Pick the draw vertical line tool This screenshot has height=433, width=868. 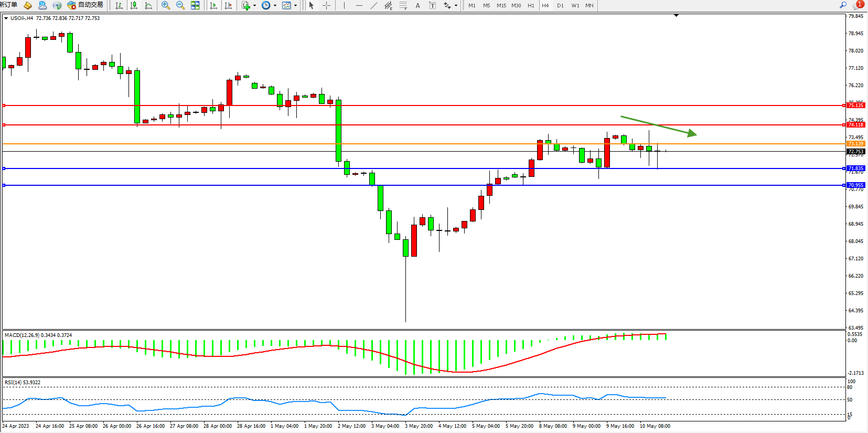[344, 5]
